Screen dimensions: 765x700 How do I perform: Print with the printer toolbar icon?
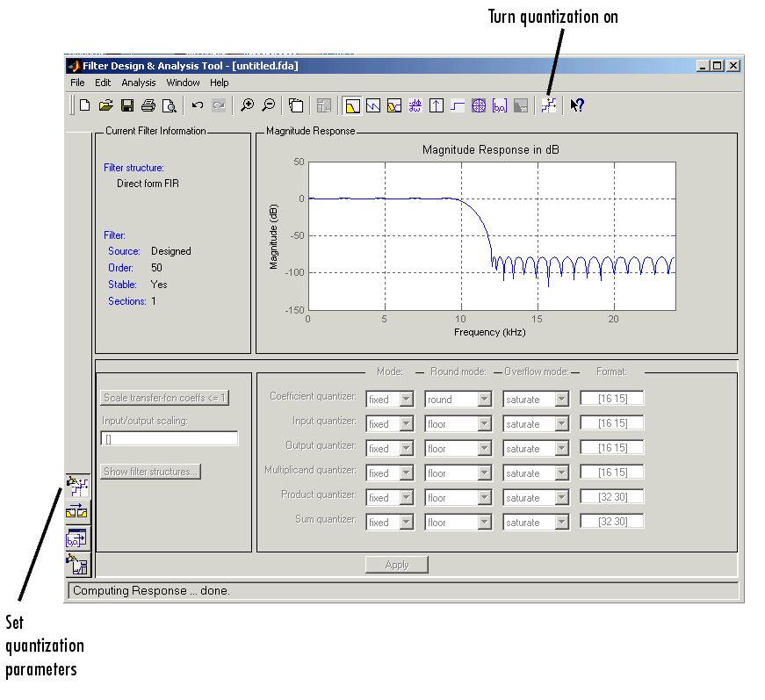tap(148, 105)
